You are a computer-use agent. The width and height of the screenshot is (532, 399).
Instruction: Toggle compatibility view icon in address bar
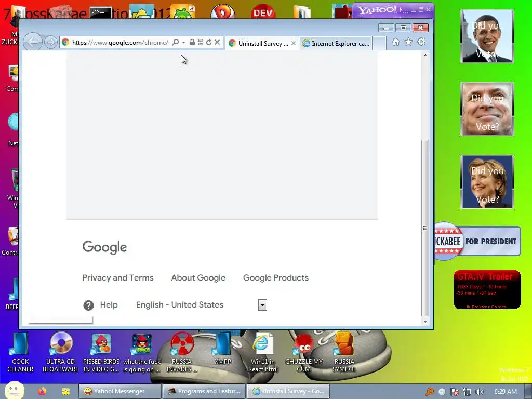tap(201, 43)
